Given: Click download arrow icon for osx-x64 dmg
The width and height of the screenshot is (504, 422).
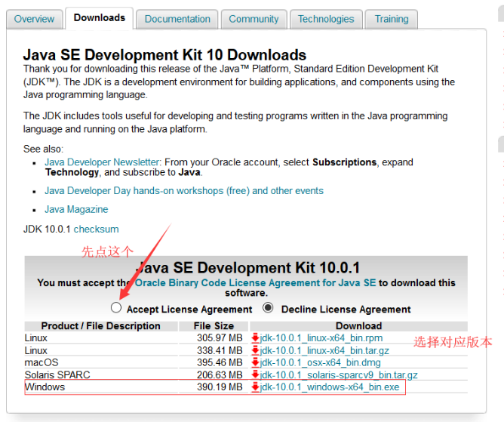Looking at the screenshot, I should point(255,362).
